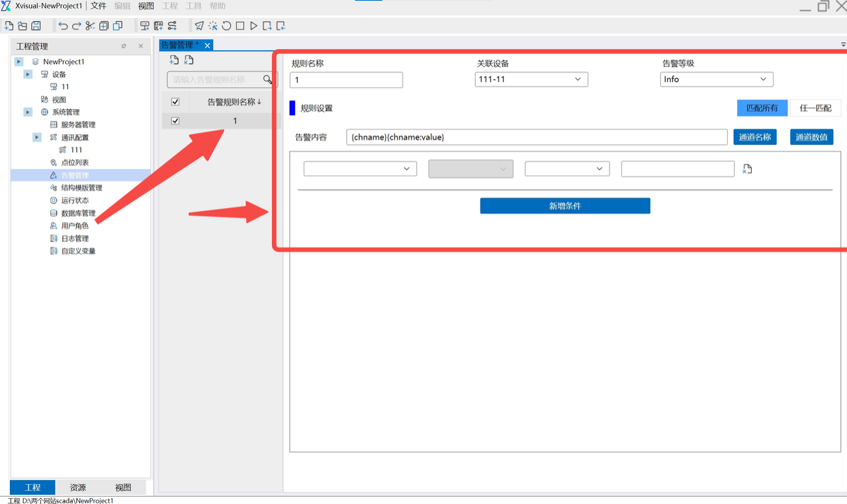Click the connected-nodes icon in the main toolbar

(x=172, y=26)
